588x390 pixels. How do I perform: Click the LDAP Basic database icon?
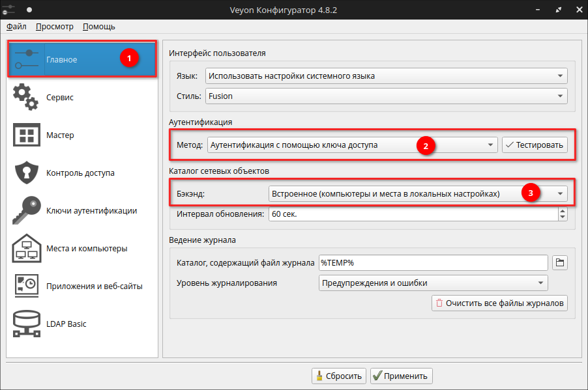click(x=26, y=324)
